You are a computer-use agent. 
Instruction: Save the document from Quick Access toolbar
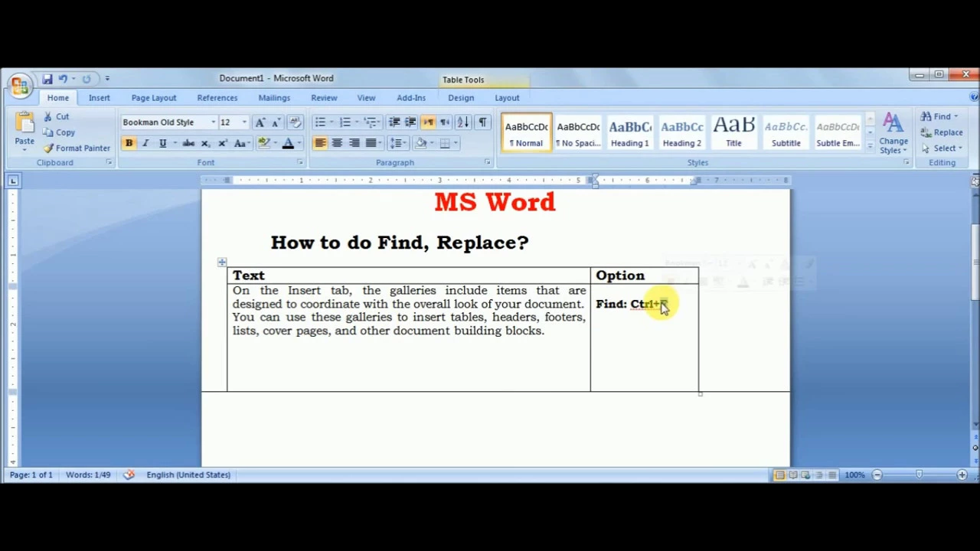click(x=47, y=78)
